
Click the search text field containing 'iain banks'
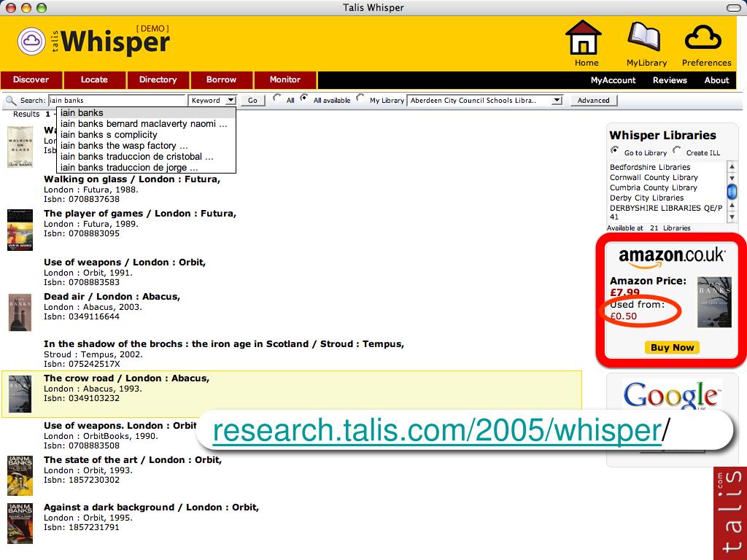117,101
